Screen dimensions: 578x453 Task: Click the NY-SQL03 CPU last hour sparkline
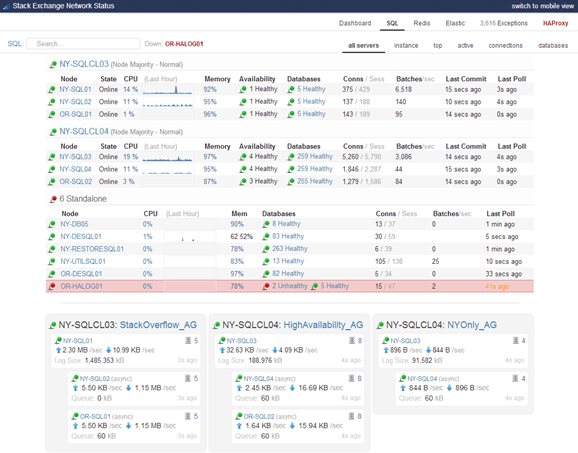click(x=168, y=157)
